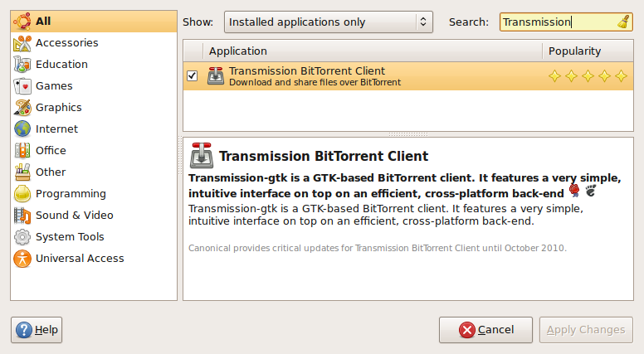The image size is (644, 354).
Task: Click the 'Download and share files over BitTorrent' subtitle
Action: click(x=315, y=82)
